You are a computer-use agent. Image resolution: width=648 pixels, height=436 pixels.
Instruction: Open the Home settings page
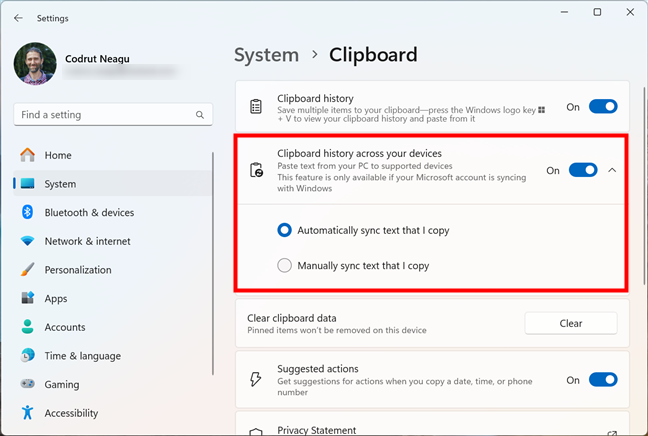pos(113,155)
